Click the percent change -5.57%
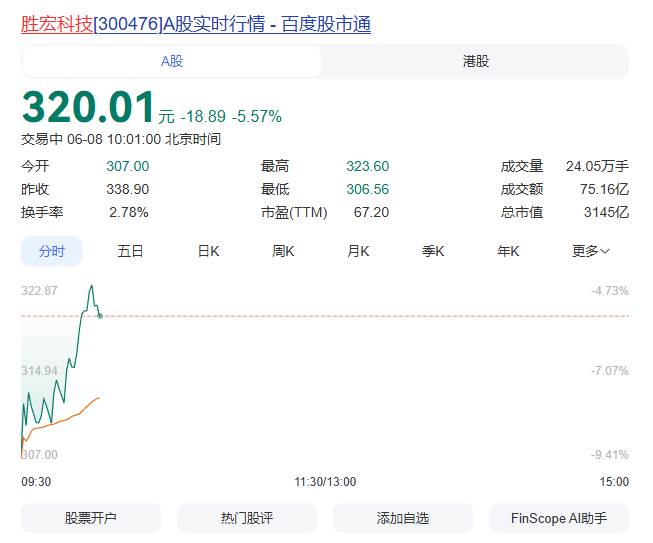Image resolution: width=653 pixels, height=543 pixels. click(257, 117)
